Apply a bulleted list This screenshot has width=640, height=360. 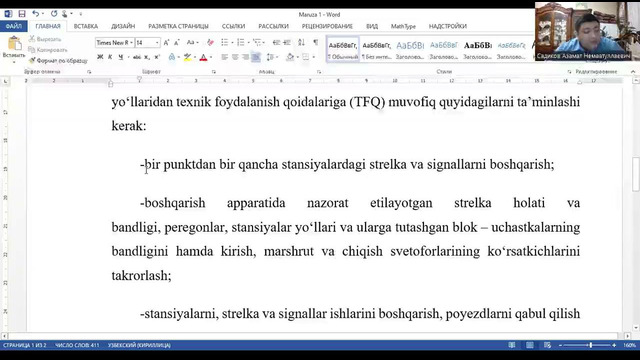coord(224,42)
